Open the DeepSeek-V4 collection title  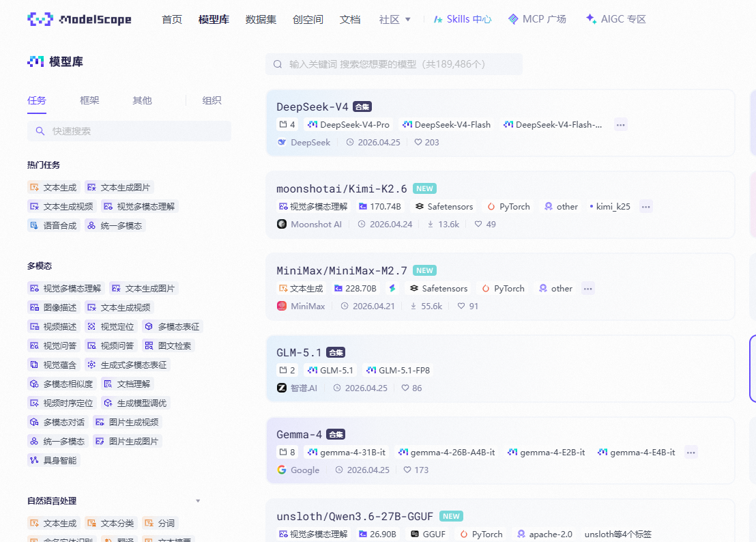click(312, 106)
